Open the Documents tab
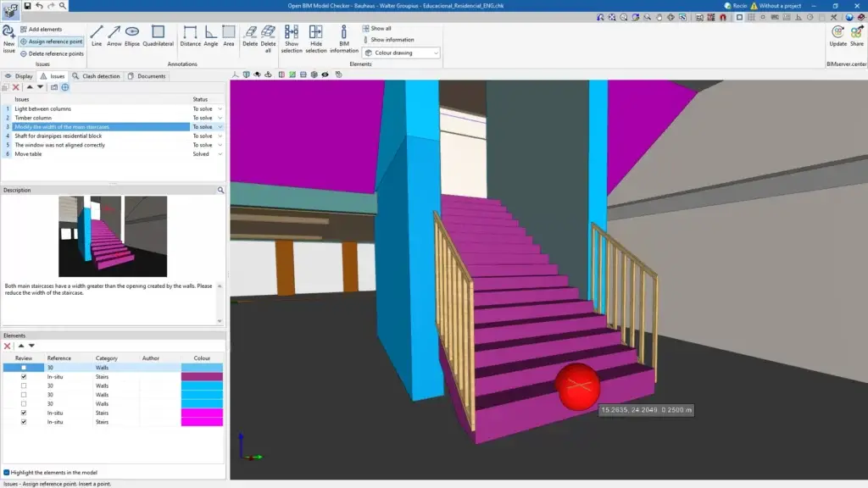Screen dimensions: 868x488 [x=147, y=76]
